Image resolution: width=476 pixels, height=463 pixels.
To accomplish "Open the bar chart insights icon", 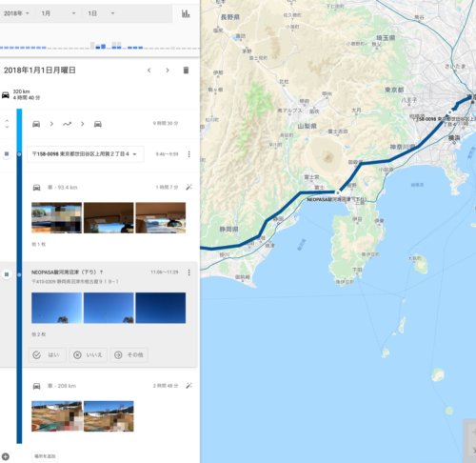I will 186,13.
